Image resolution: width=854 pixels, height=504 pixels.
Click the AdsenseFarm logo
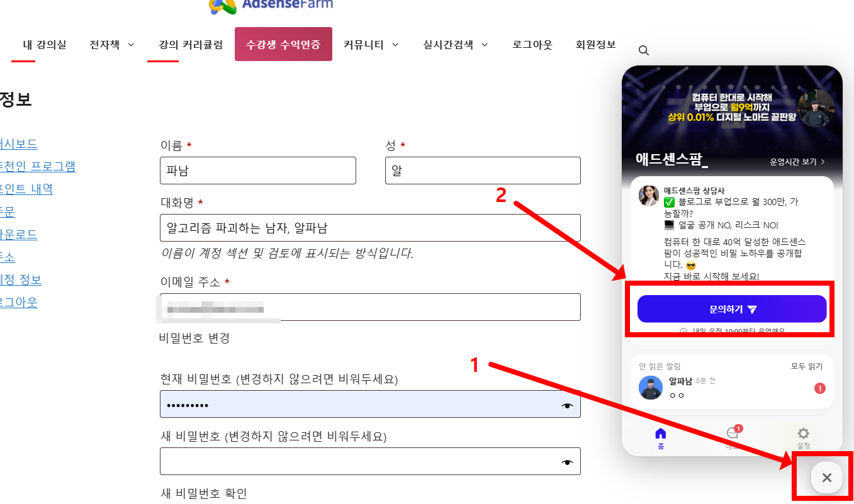click(271, 5)
